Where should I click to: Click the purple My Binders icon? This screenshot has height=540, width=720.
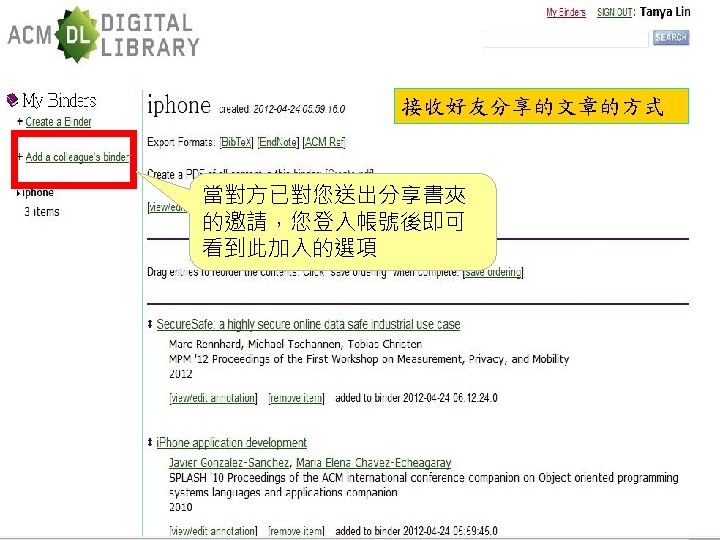(12, 100)
